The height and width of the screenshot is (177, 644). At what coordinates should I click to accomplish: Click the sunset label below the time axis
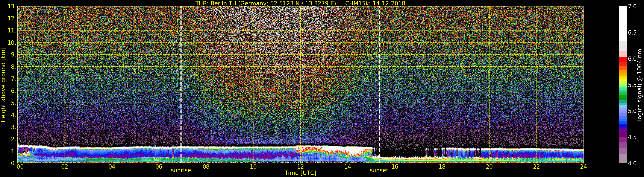(379, 171)
